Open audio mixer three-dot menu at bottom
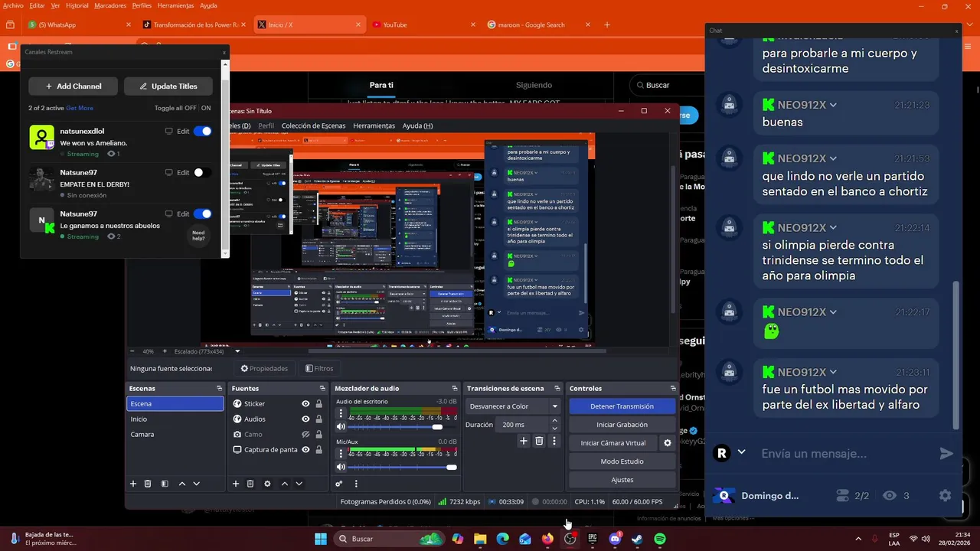 tap(356, 484)
